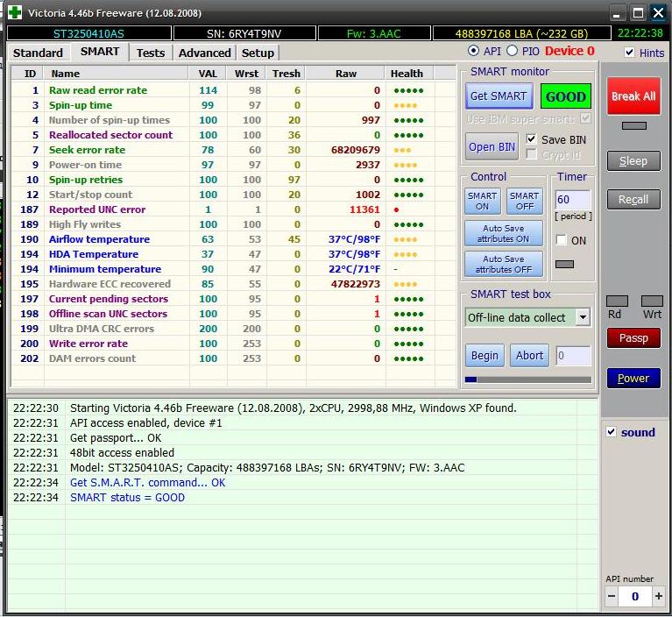
Task: Open the Advanced tab
Action: [204, 53]
